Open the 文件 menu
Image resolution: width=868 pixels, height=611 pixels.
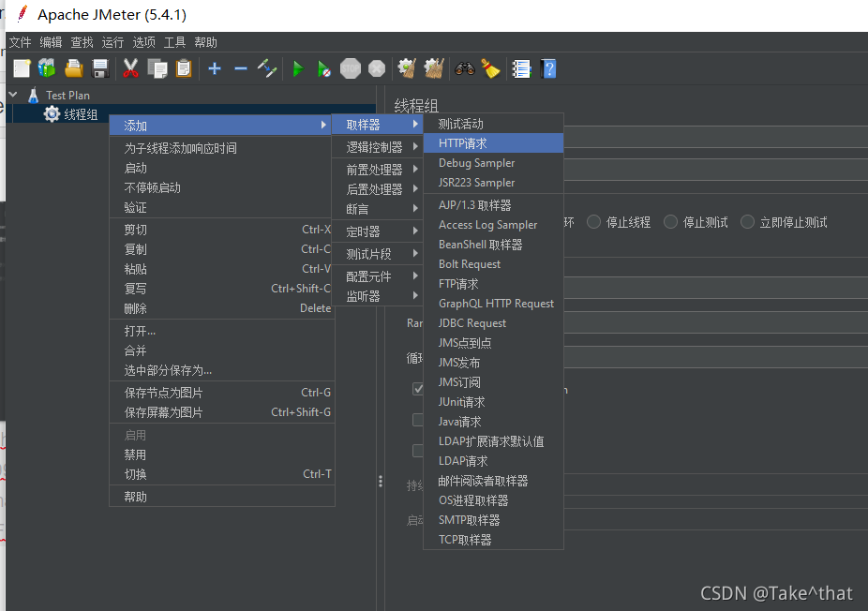click(21, 42)
